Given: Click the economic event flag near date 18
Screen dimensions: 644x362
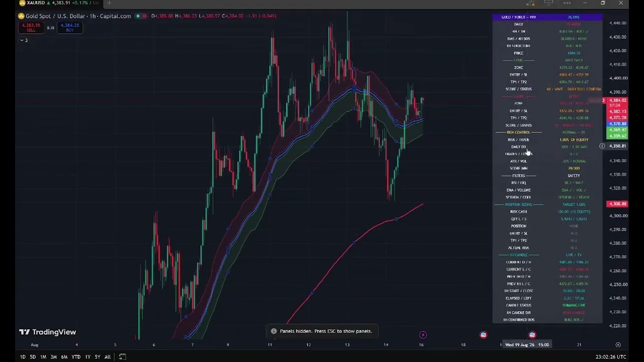Looking at the screenshot, I should click(x=484, y=335).
